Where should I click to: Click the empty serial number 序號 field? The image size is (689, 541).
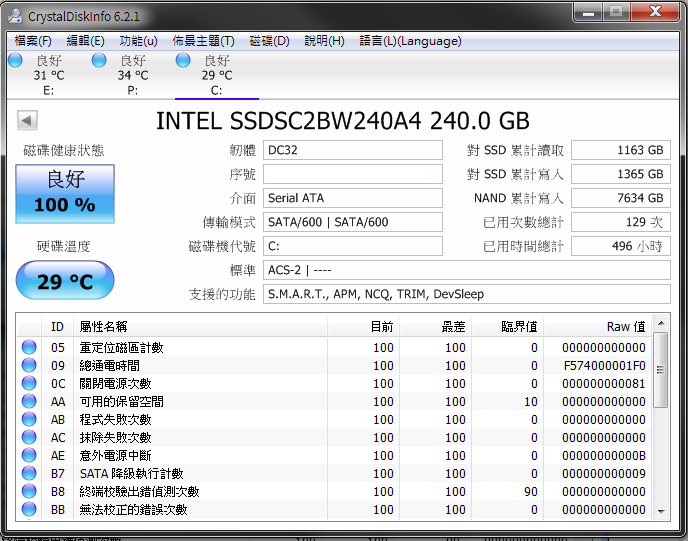(352, 174)
